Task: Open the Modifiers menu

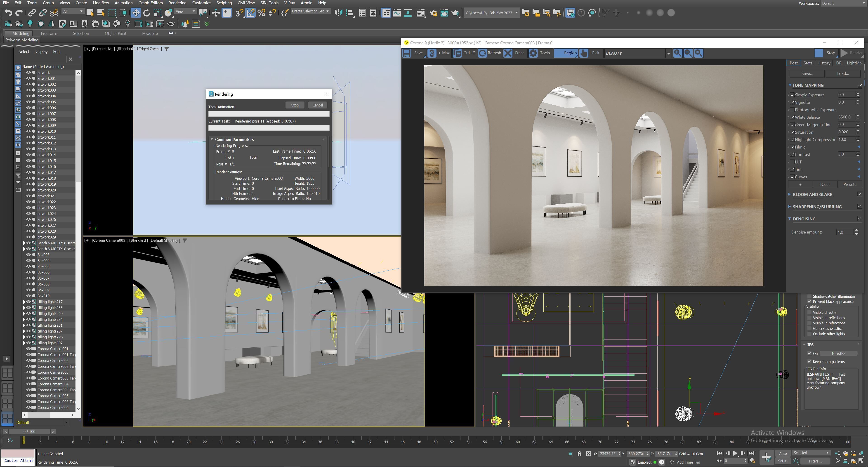Action: pyautogui.click(x=100, y=3)
